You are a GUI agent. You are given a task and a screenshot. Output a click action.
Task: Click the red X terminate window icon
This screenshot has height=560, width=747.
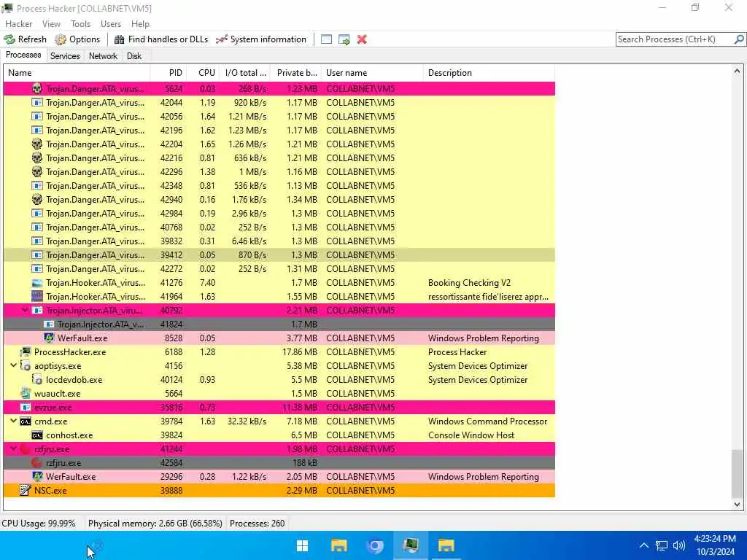pyautogui.click(x=362, y=39)
